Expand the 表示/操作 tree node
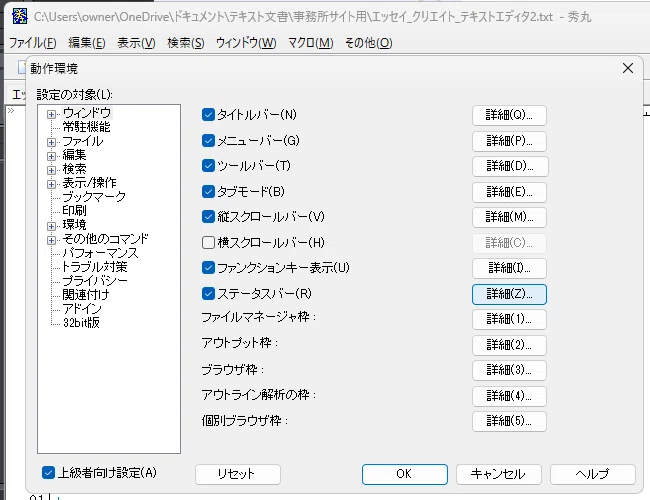This screenshot has height=500, width=650. point(51,184)
